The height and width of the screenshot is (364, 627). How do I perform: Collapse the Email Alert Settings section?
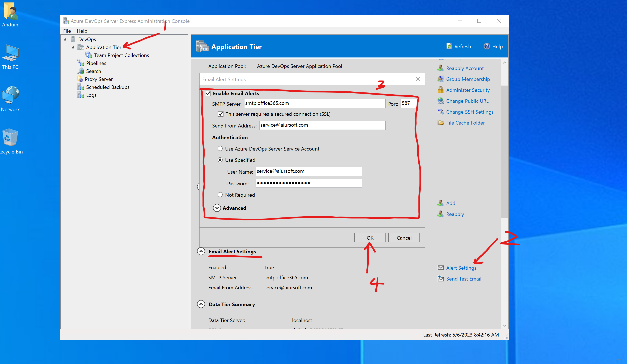[201, 251]
